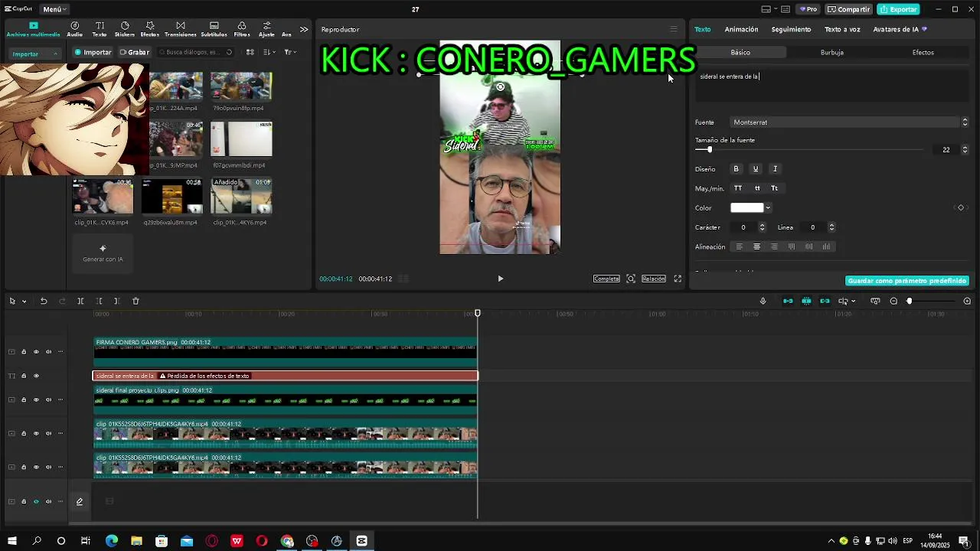Toggle main track magnet in timeline toolbar

coord(788,301)
